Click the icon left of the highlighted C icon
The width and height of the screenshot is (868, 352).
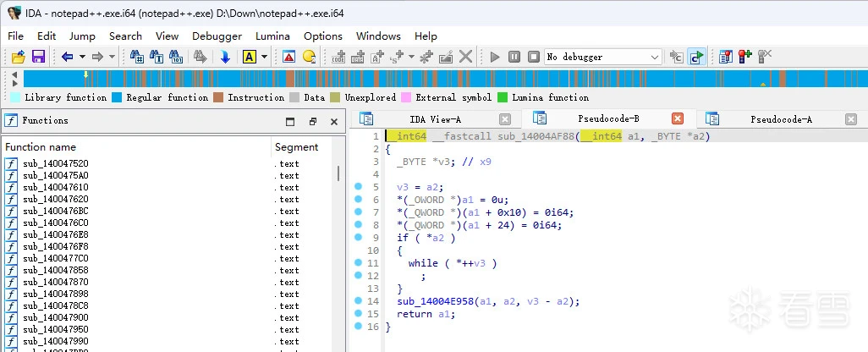(676, 57)
